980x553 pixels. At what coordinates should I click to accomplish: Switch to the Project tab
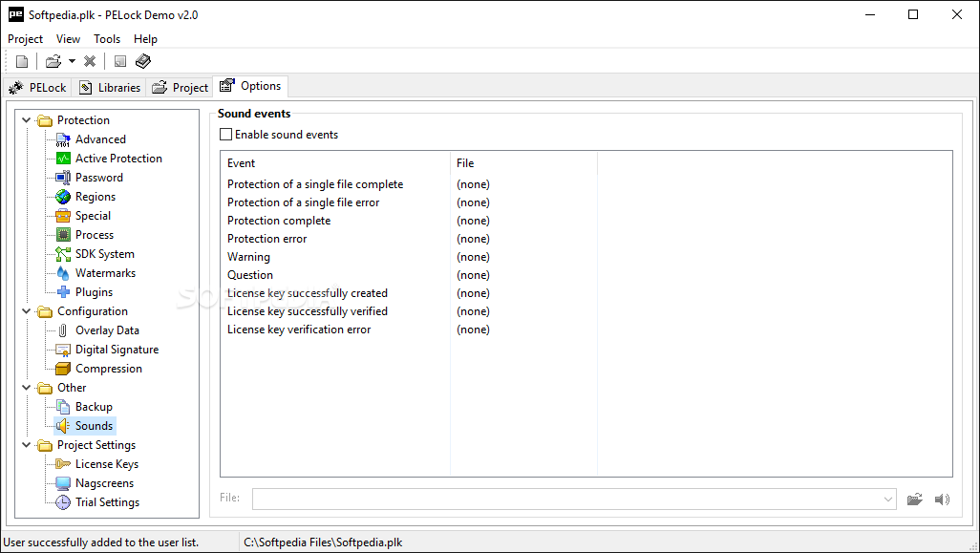(x=180, y=88)
